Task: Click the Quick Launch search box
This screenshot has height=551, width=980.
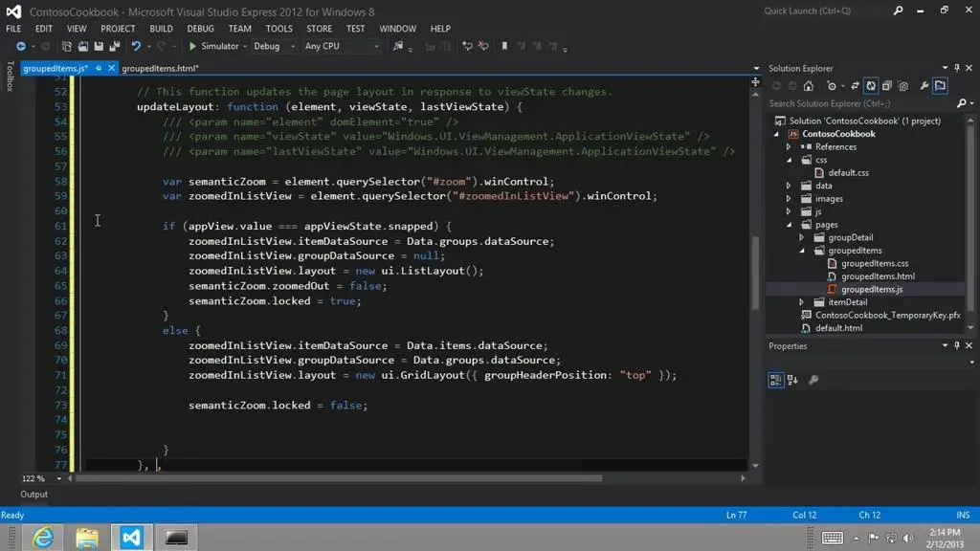Action: pyautogui.click(x=825, y=11)
